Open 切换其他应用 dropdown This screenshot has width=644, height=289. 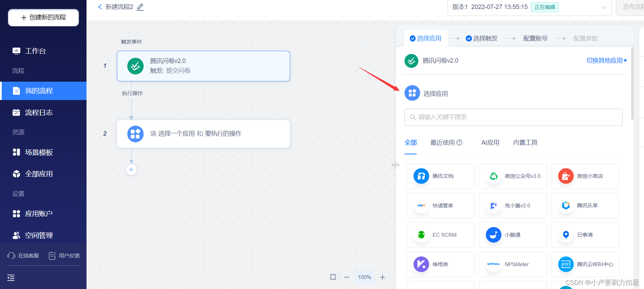(x=607, y=61)
